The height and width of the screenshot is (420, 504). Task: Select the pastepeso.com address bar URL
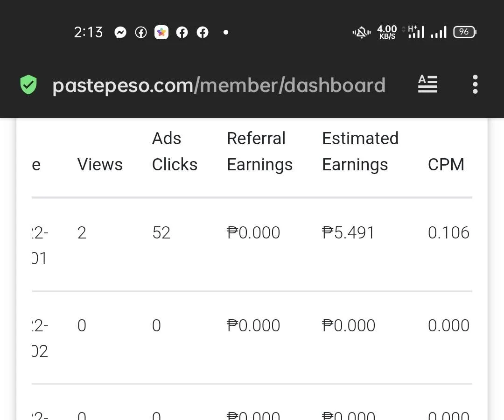(x=219, y=85)
